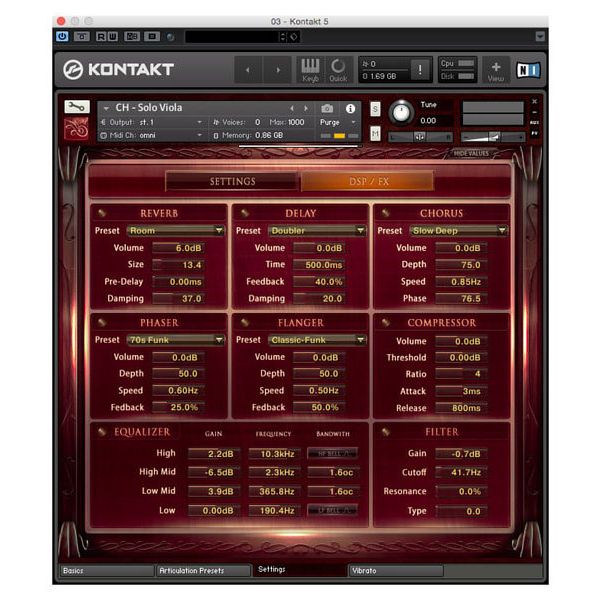Toggle the Reverb effect on/off screw
Image resolution: width=600 pixels, height=600 pixels.
[102, 213]
